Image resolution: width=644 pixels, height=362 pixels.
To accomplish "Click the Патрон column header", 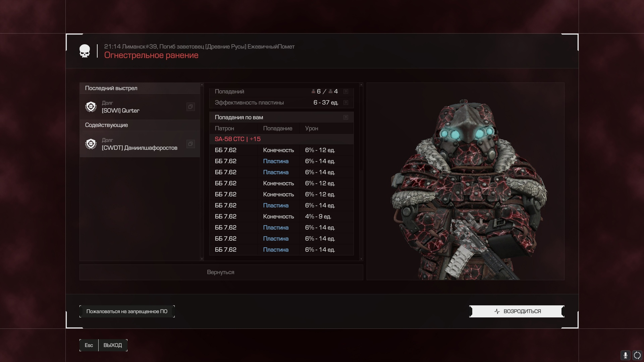I will (x=224, y=128).
